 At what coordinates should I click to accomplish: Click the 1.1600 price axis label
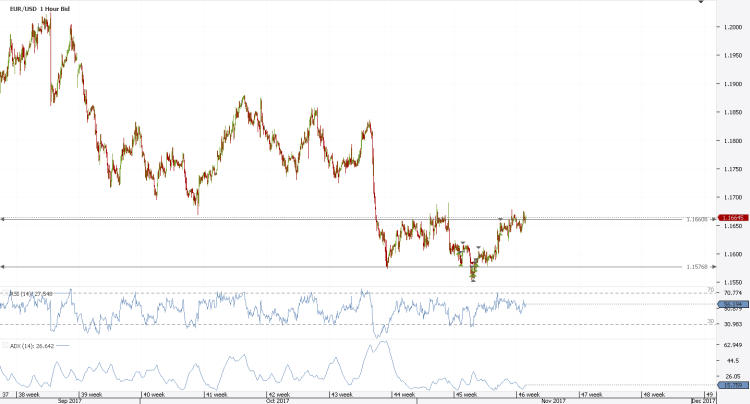(732, 254)
